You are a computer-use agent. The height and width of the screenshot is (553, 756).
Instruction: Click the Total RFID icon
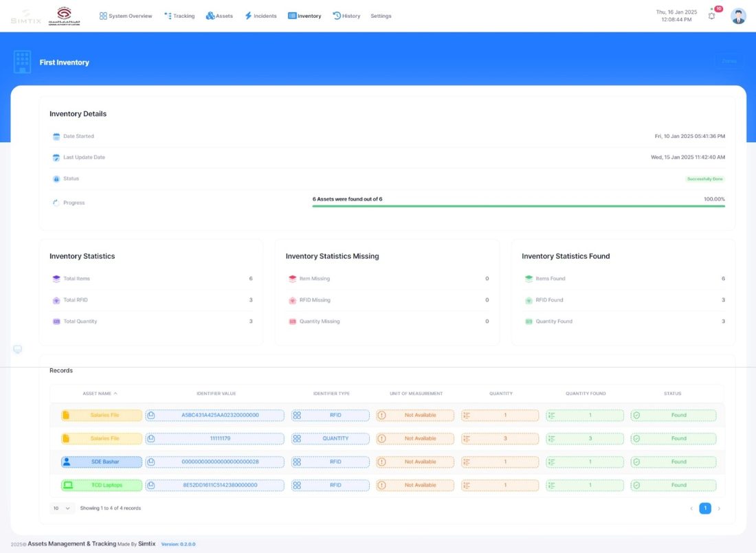tap(56, 300)
